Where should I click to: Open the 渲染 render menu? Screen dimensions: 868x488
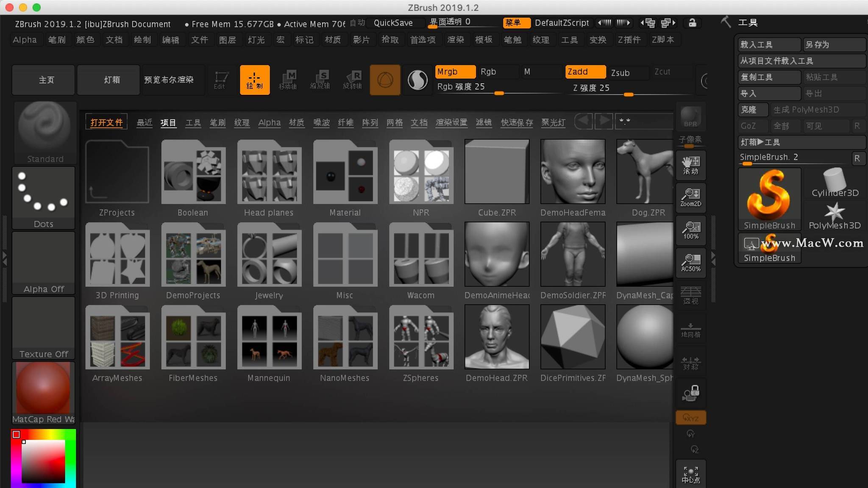456,40
